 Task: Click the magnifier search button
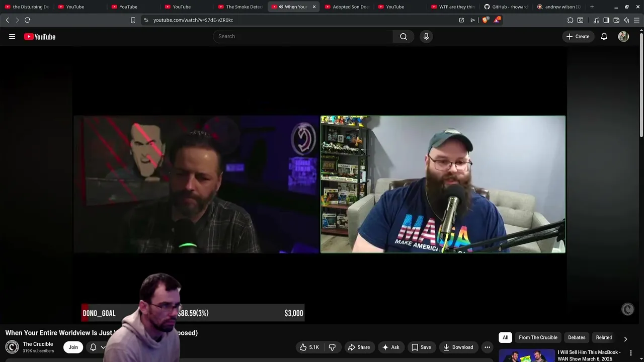tap(404, 36)
